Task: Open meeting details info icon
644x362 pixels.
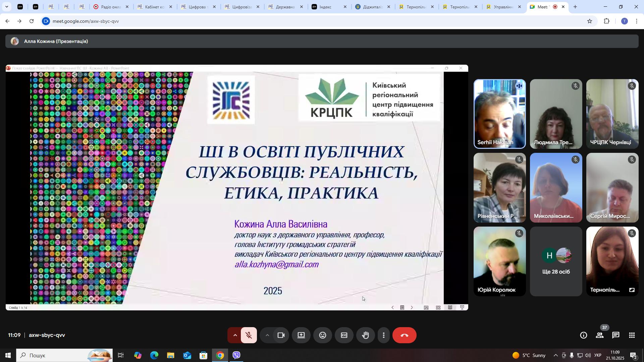Action: pos(584,336)
